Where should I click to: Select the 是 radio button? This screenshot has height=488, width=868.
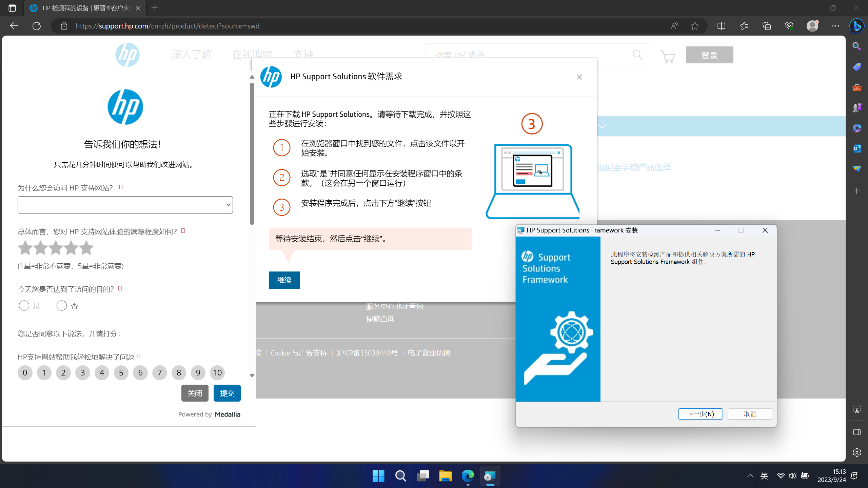point(24,306)
